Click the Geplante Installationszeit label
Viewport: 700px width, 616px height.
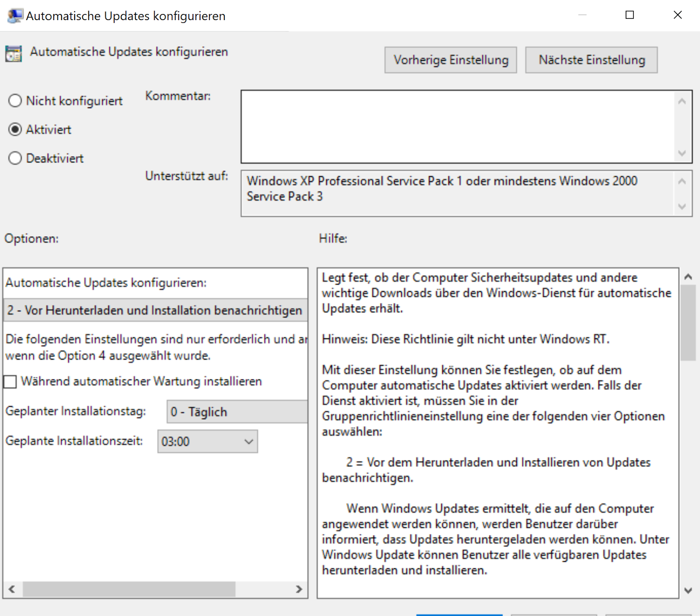pyautogui.click(x=74, y=441)
